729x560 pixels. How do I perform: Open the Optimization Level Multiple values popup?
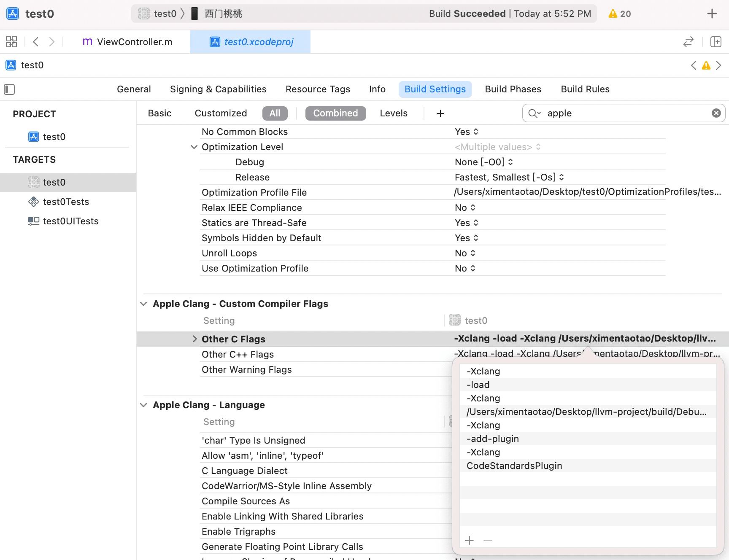(498, 147)
